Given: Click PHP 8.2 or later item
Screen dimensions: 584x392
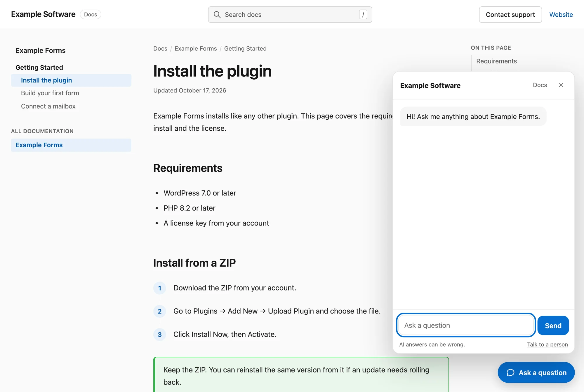Looking at the screenshot, I should click(189, 208).
